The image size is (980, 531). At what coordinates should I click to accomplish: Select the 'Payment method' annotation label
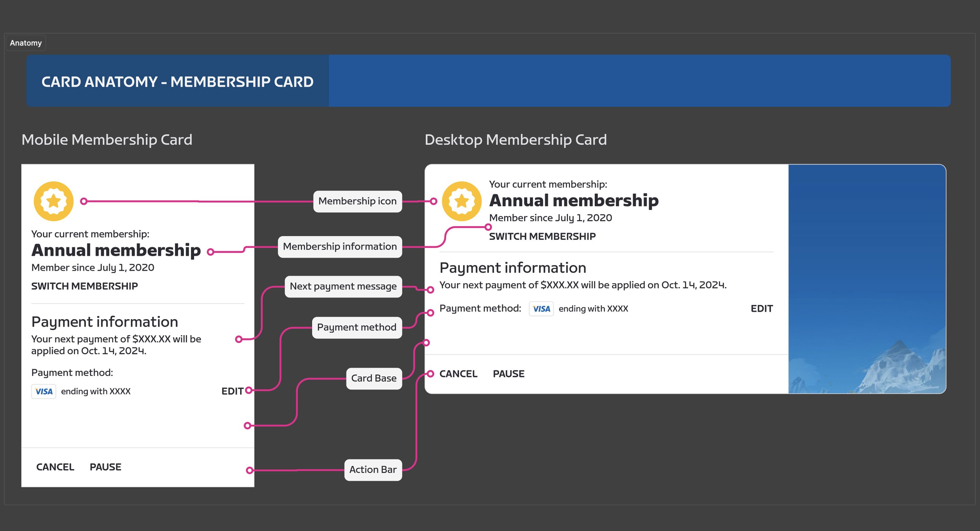[x=357, y=327]
